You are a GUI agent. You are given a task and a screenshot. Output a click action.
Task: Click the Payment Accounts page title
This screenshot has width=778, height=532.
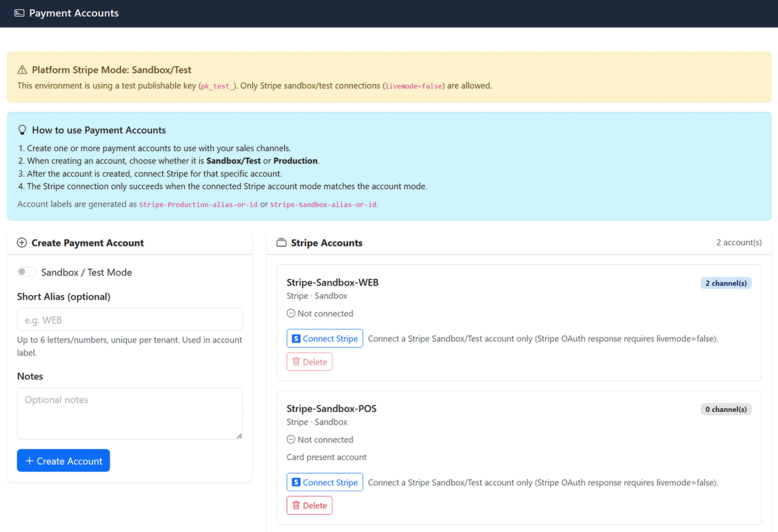pyautogui.click(x=74, y=13)
